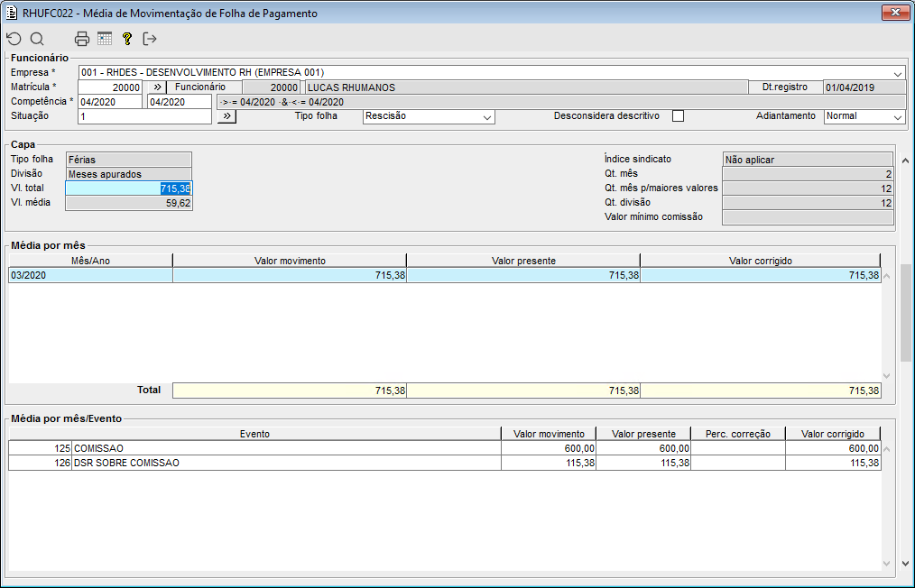915x588 pixels.
Task: Toggle Desconsidera descritivo checkbox
Action: [x=678, y=116]
